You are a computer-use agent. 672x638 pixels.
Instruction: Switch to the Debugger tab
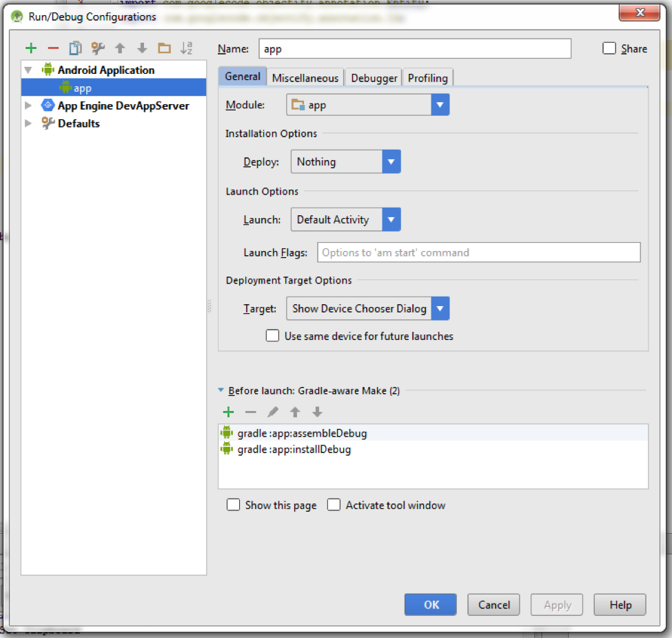pyautogui.click(x=374, y=78)
